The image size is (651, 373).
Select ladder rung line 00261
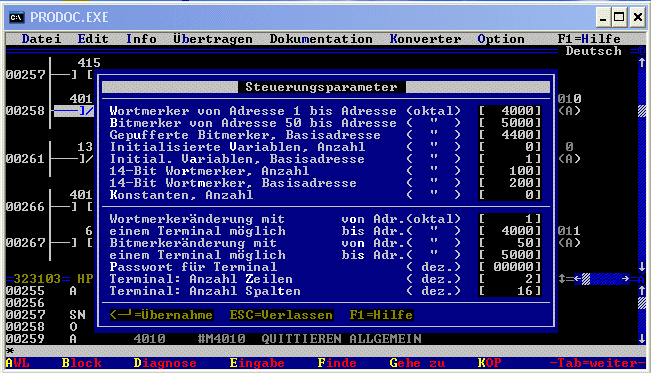click(x=25, y=159)
